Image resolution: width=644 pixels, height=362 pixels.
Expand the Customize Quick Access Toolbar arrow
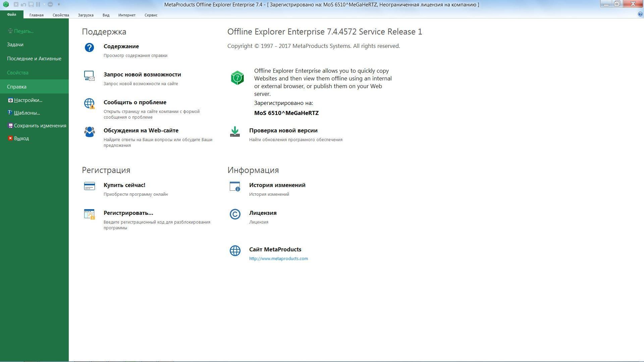pyautogui.click(x=59, y=4)
